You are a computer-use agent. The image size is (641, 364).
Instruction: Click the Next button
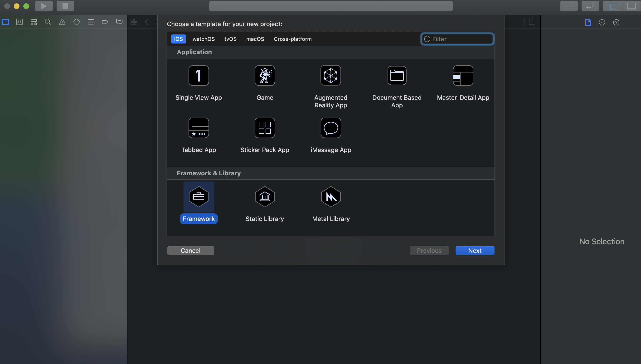474,250
